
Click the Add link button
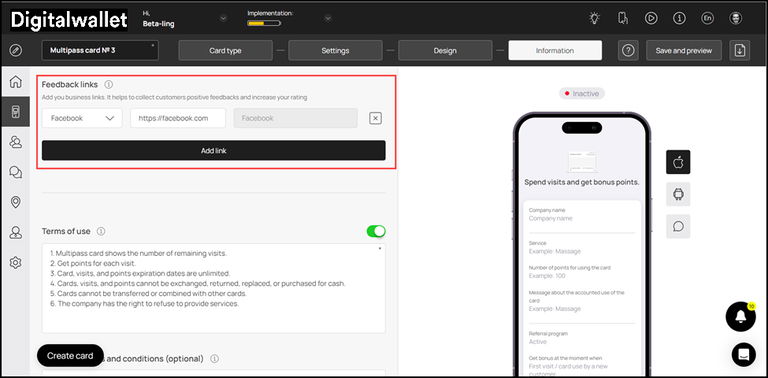pyautogui.click(x=214, y=150)
